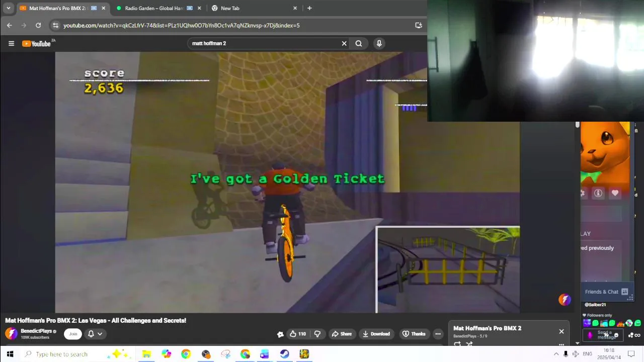Open File Explorer from the taskbar
Screen dimensions: 644x362
146,354
